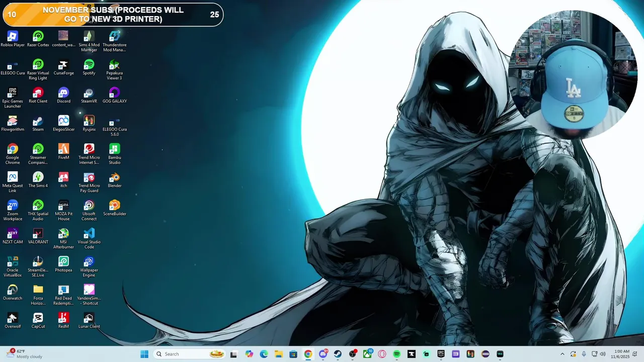Open the Overwolf desktop shortcut

pyautogui.click(x=13, y=321)
